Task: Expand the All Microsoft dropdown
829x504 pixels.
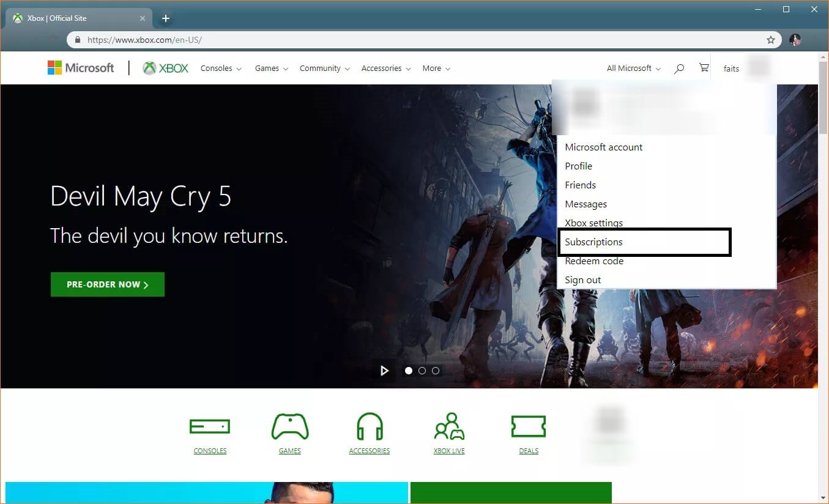Action: pos(634,69)
